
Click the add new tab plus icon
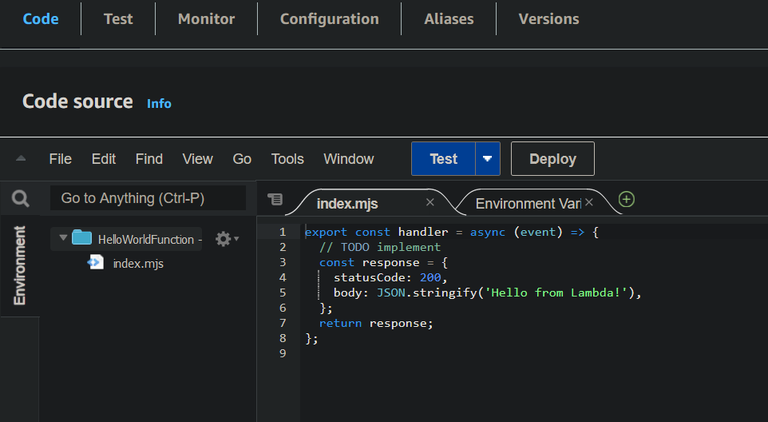pos(627,200)
